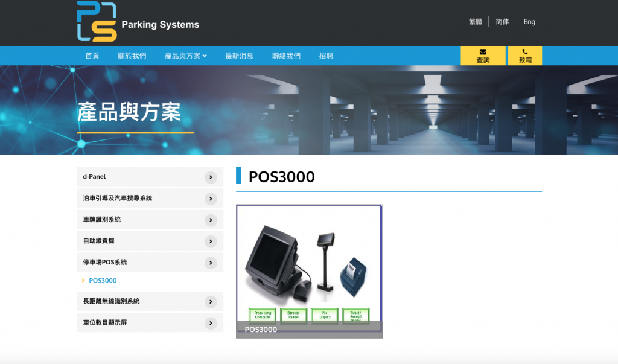The width and height of the screenshot is (618, 364).
Task: Switch language to 简体
Action: click(502, 22)
